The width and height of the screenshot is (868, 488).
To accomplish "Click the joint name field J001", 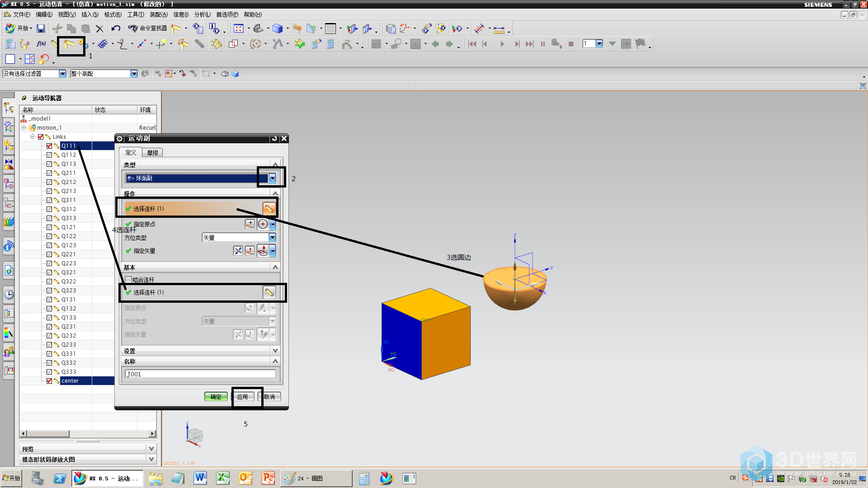I will tap(200, 374).
